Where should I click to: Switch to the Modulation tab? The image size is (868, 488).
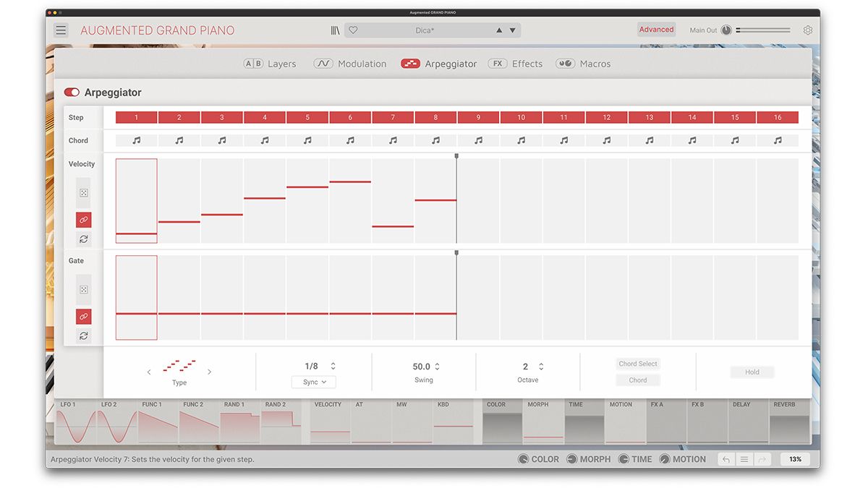pyautogui.click(x=350, y=64)
